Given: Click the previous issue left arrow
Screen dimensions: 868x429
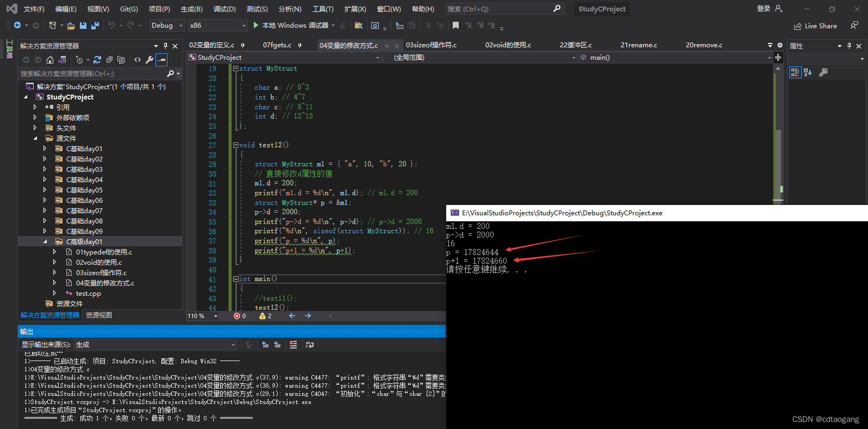Looking at the screenshot, I should (x=292, y=316).
